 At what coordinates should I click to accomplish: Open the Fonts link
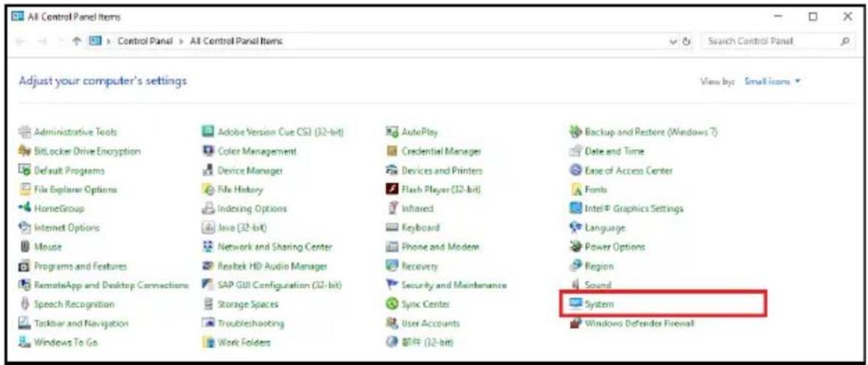pos(596,190)
